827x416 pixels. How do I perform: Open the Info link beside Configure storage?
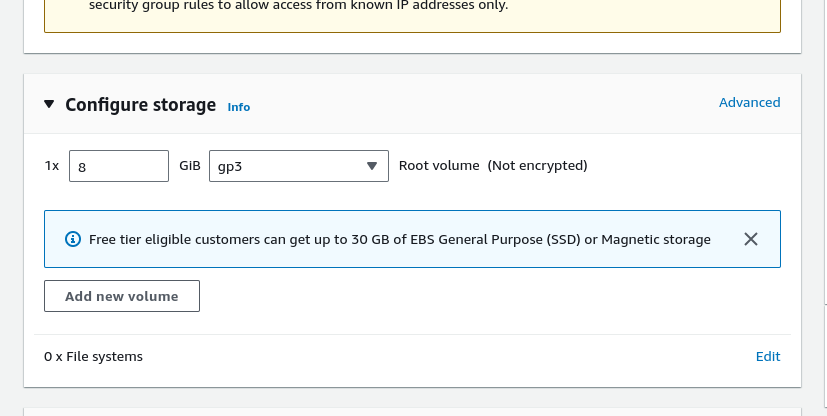239,107
